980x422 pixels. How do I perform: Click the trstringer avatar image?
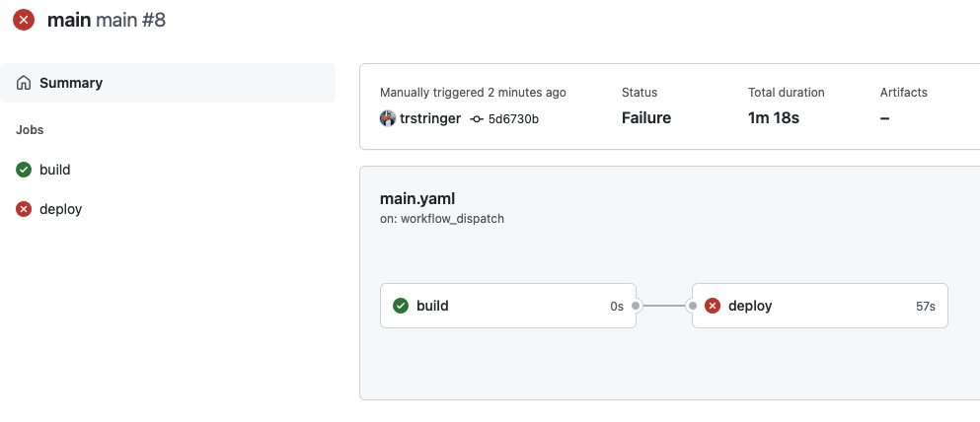(x=388, y=118)
